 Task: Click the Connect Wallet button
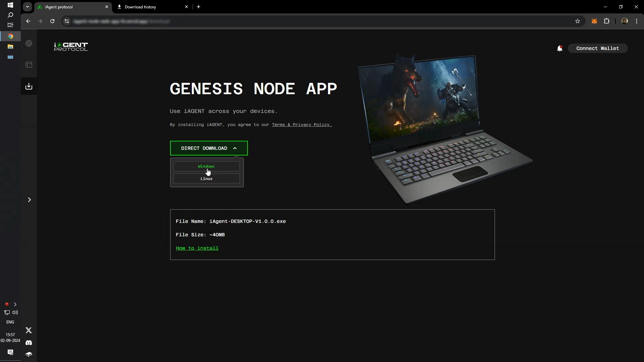(597, 48)
